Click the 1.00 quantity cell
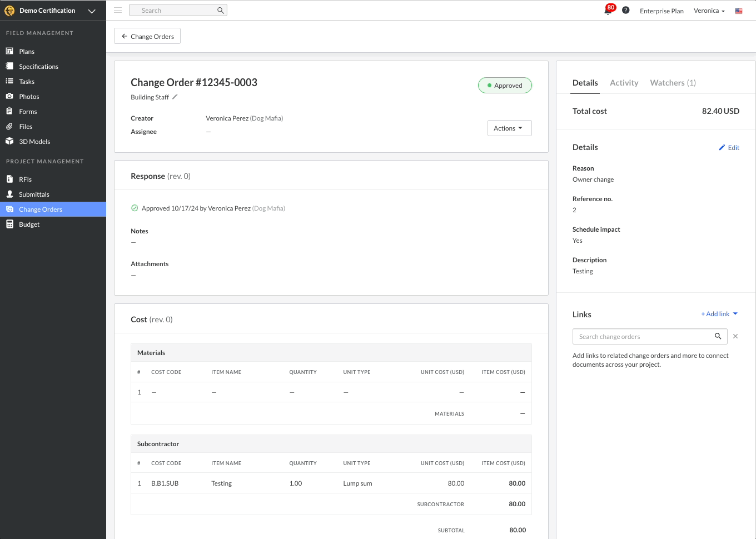Viewport: 756px width, 539px height. [x=296, y=483]
